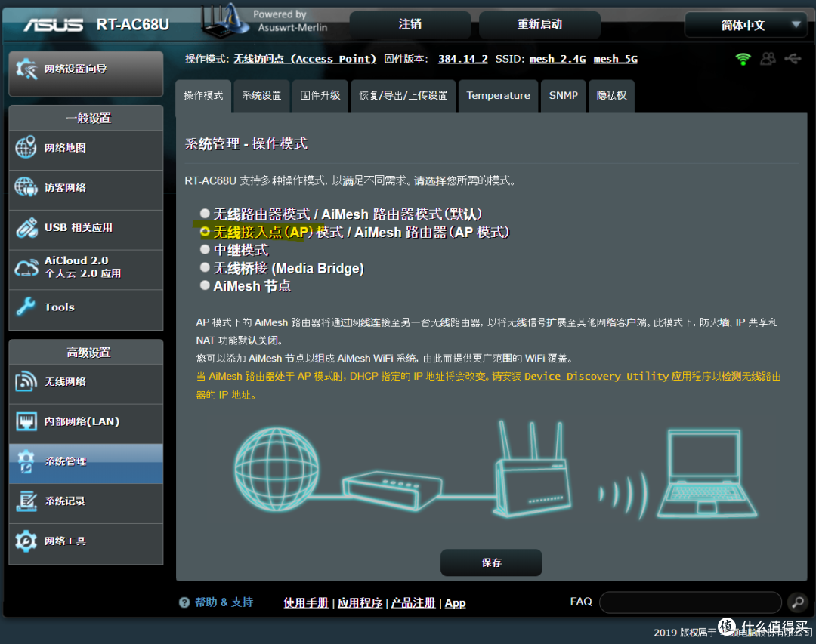Select 无线接入点(AP)模式 radio button
Viewport: 816px width, 644px height.
[x=205, y=232]
